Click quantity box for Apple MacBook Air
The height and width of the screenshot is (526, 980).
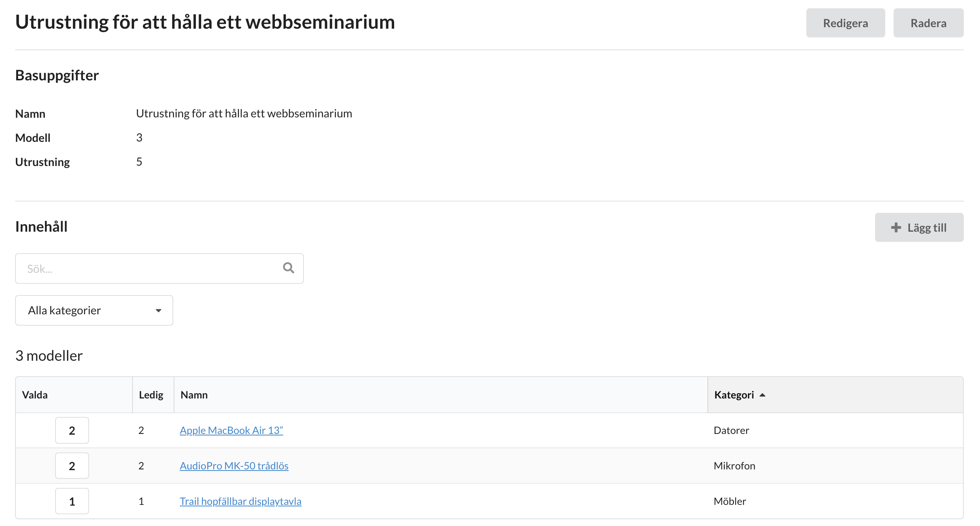[72, 430]
